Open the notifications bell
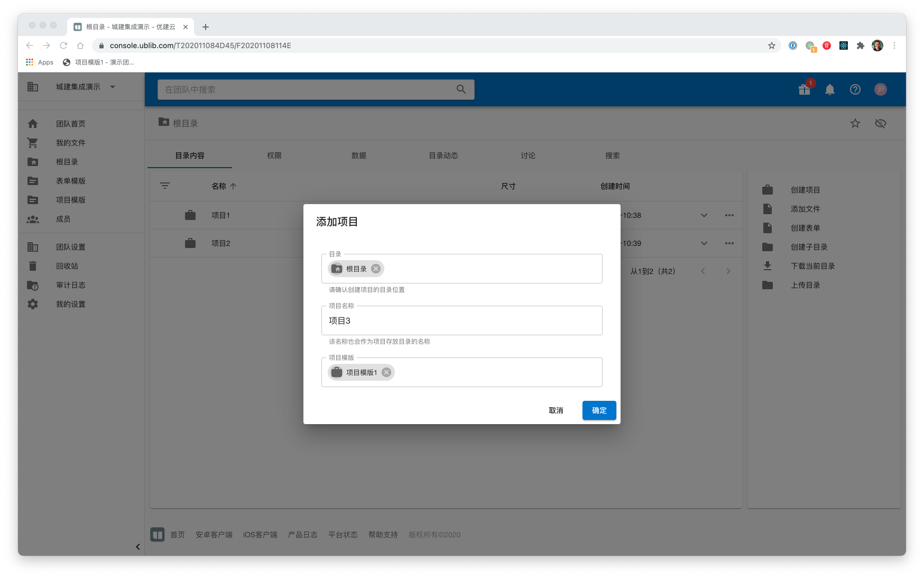924x578 pixels. [x=830, y=89]
